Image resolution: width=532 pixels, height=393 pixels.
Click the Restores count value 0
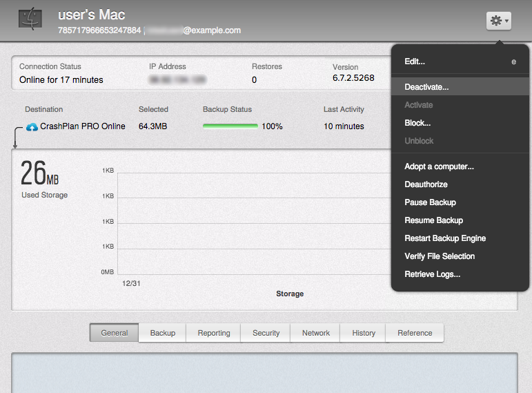click(254, 80)
